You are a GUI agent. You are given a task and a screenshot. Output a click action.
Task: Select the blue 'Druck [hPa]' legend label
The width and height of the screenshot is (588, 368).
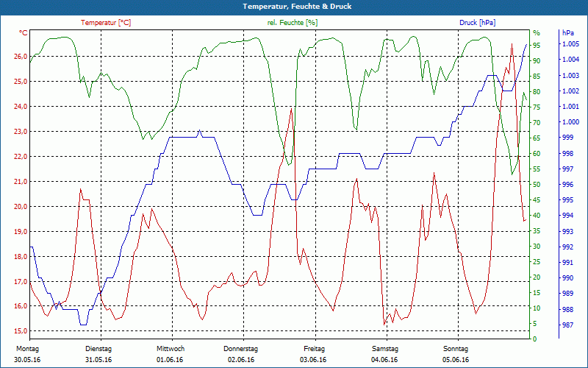tap(477, 23)
